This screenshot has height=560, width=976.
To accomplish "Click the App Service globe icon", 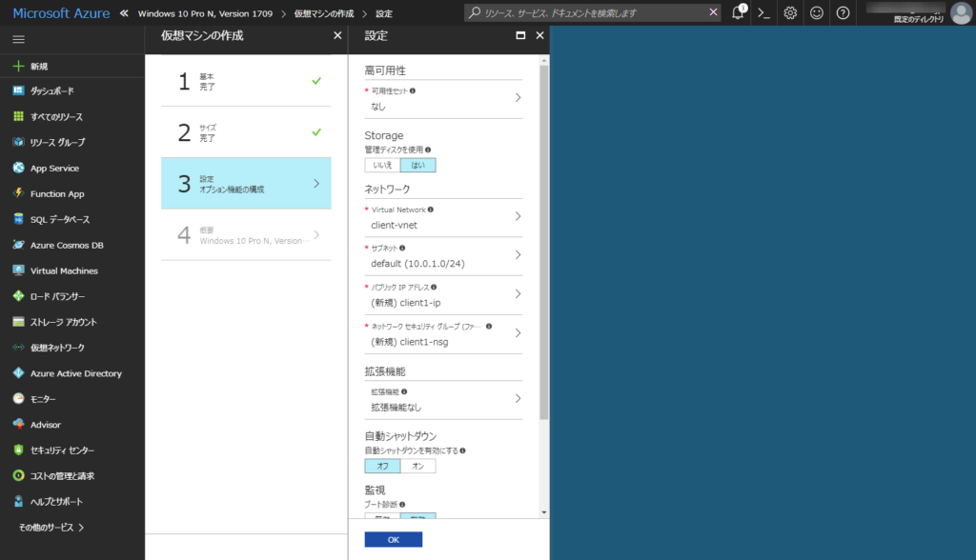I will click(x=19, y=168).
